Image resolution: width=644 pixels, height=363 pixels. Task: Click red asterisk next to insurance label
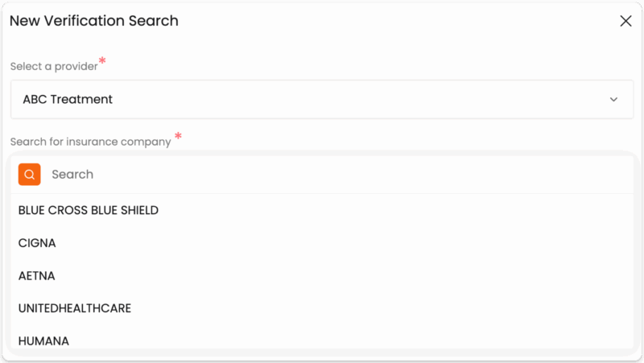tap(178, 137)
